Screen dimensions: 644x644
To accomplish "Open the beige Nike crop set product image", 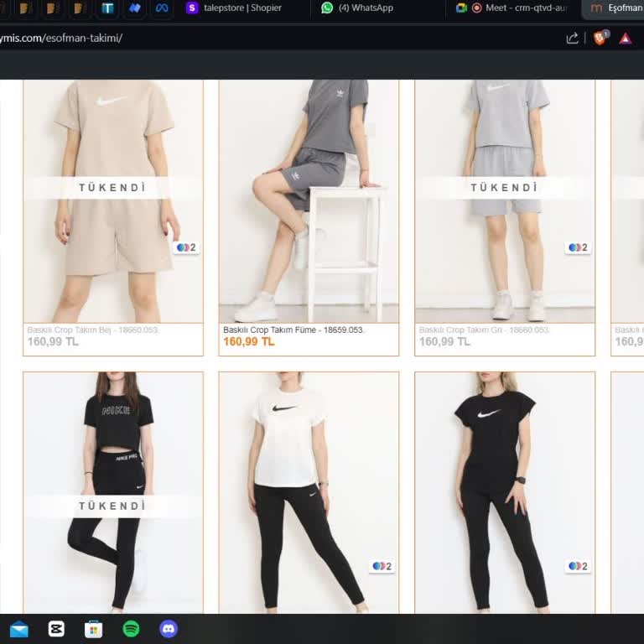I will pyautogui.click(x=113, y=201).
